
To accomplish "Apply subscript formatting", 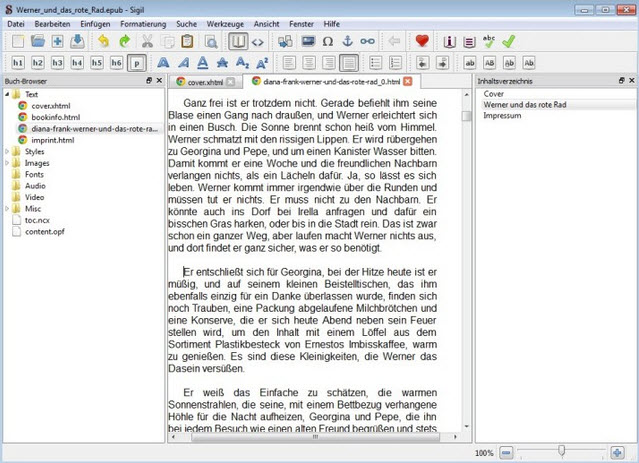I will (x=242, y=63).
